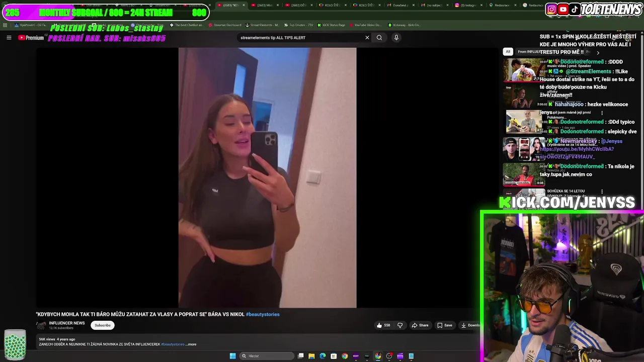Open the Pokémon-themed recommended video thumbnail
Viewport: 644px width, 362px height.
tap(523, 122)
